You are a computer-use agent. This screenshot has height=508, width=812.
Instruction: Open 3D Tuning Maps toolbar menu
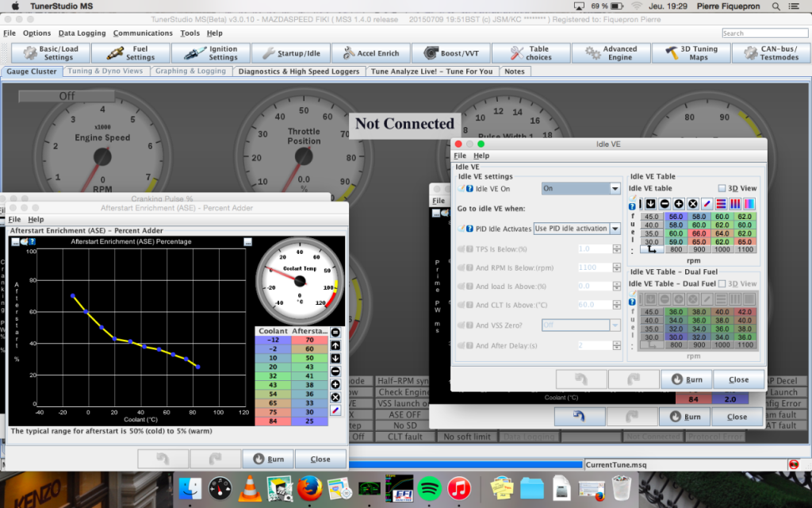(691, 53)
